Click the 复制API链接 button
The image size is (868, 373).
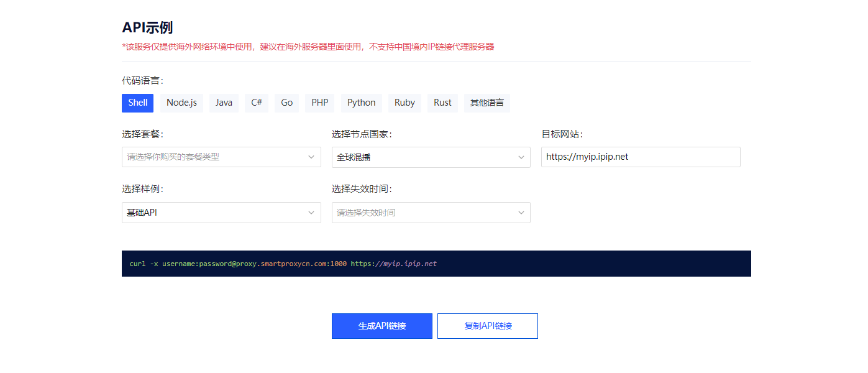coord(487,326)
